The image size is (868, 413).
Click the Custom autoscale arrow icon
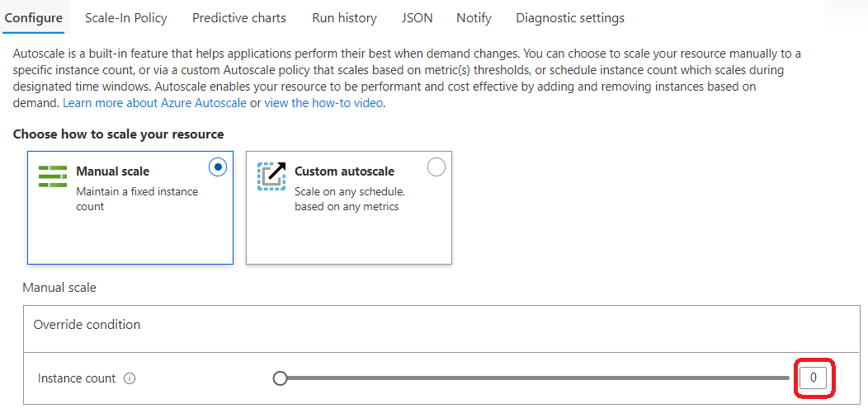pyautogui.click(x=271, y=176)
